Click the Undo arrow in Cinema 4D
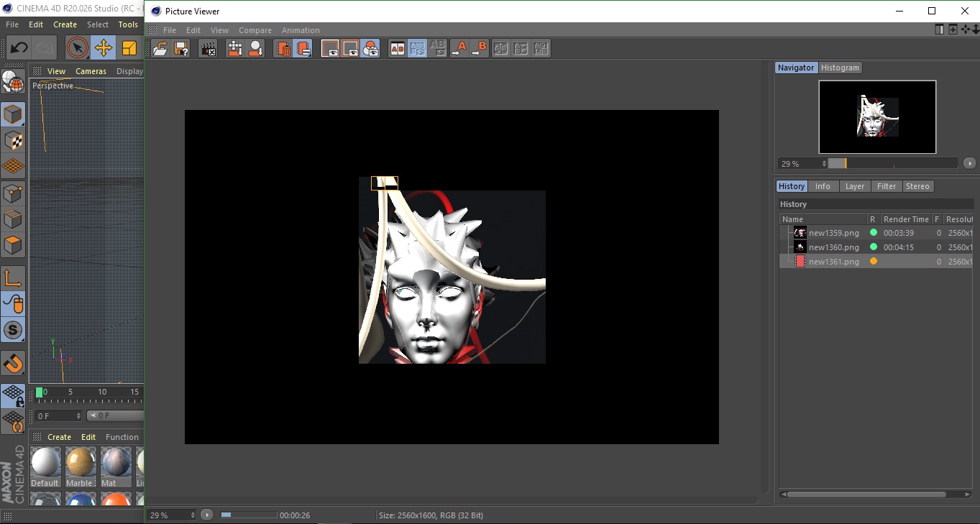 (x=19, y=48)
